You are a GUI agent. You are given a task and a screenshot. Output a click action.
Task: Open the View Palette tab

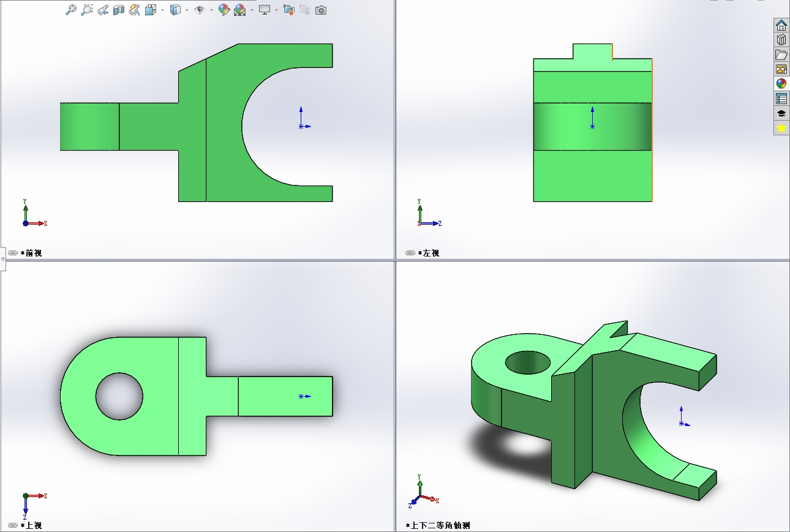781,69
